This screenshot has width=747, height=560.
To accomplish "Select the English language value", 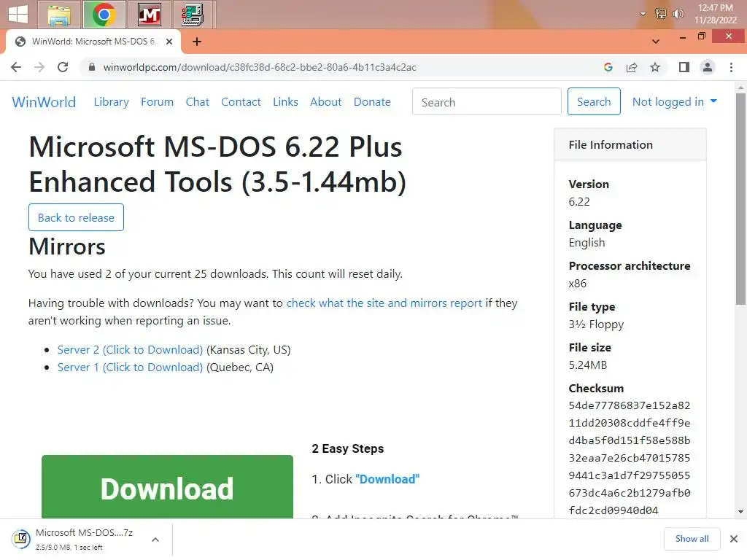I will (587, 243).
